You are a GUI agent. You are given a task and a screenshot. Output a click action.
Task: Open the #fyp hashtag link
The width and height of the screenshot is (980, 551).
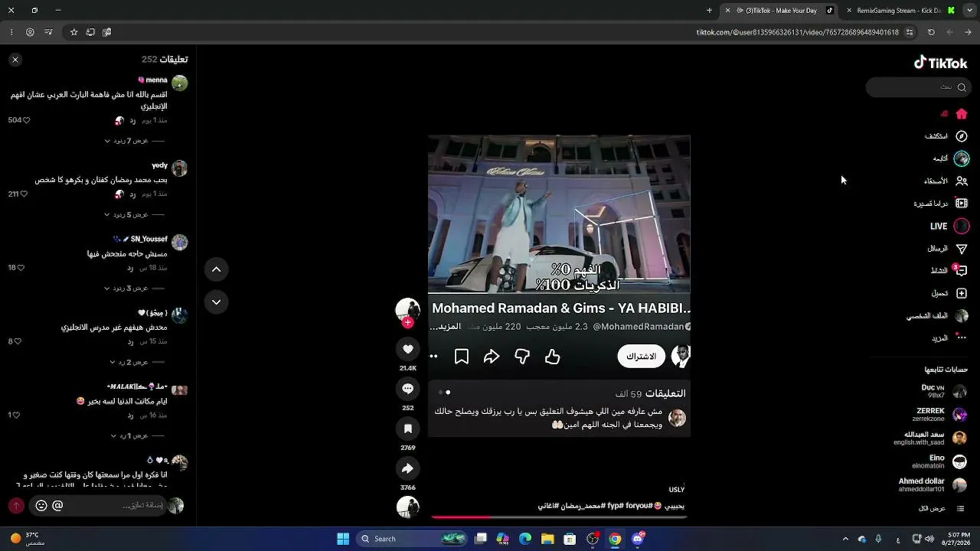tap(616, 506)
